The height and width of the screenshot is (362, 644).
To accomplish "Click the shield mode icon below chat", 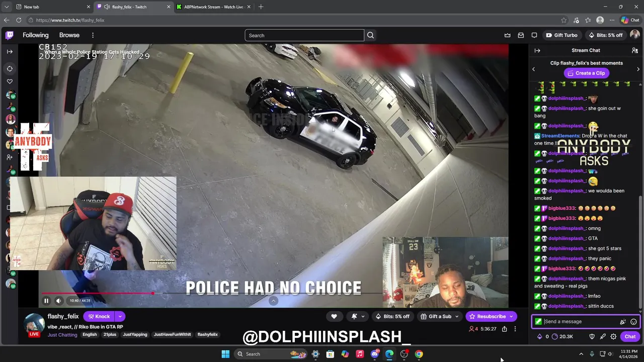I will [x=592, y=336].
